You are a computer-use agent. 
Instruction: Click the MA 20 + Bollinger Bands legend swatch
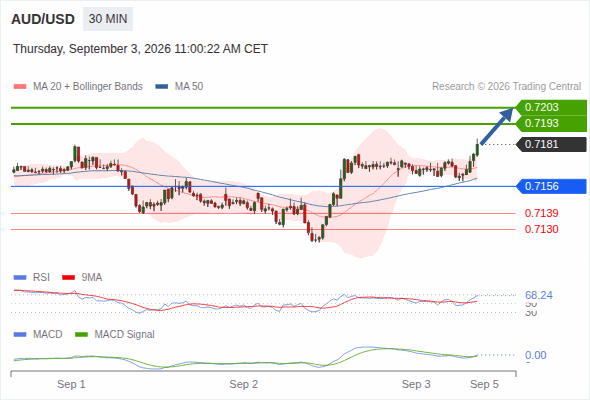20,87
